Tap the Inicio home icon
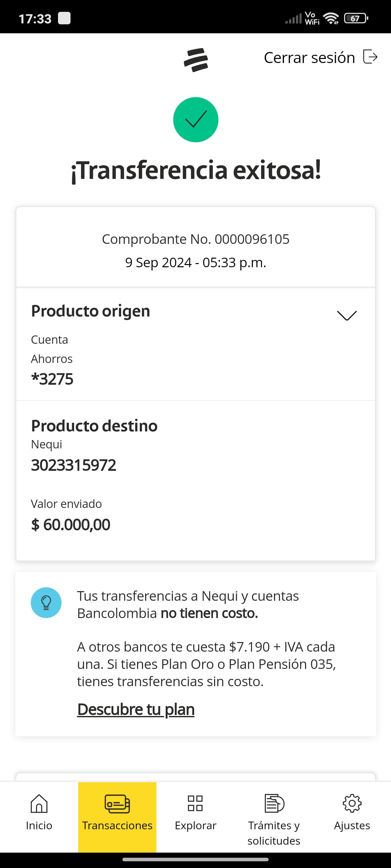The width and height of the screenshot is (391, 868). point(39,803)
